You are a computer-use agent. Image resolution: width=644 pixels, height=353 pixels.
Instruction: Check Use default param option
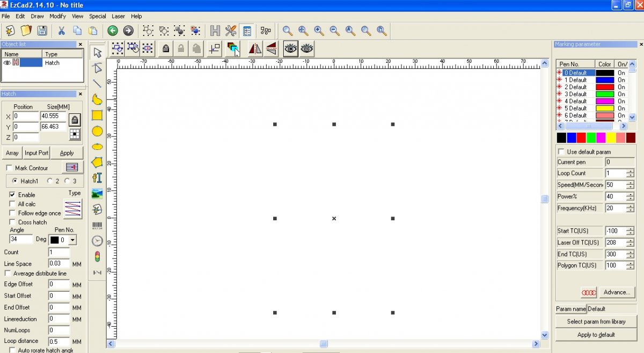(561, 152)
